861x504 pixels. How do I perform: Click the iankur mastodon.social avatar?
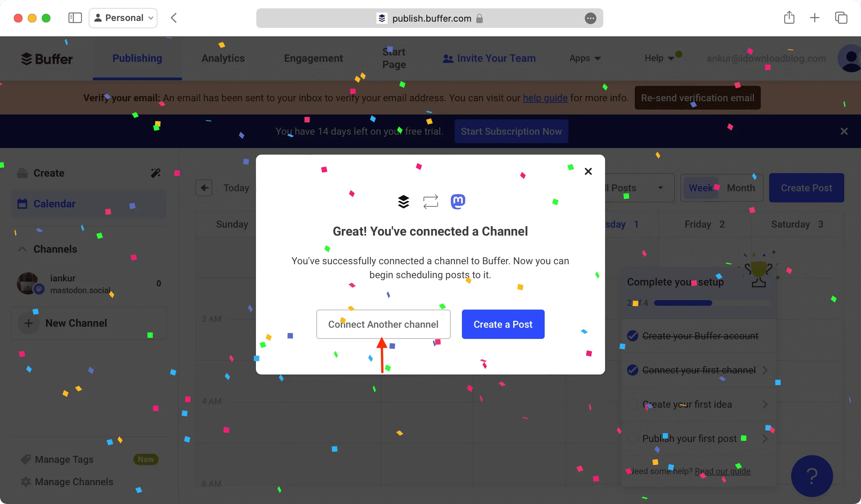[29, 283]
